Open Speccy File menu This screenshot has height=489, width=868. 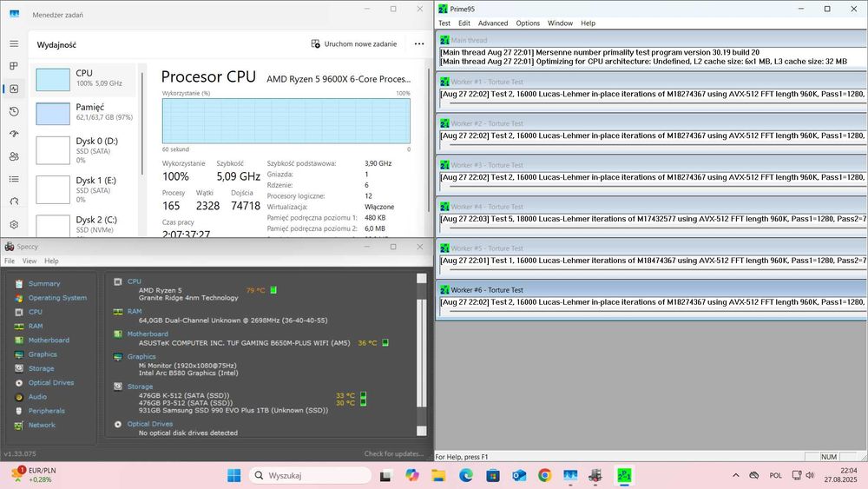click(x=10, y=261)
